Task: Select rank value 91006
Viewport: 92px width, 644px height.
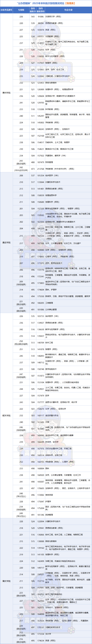Action: 41,17
